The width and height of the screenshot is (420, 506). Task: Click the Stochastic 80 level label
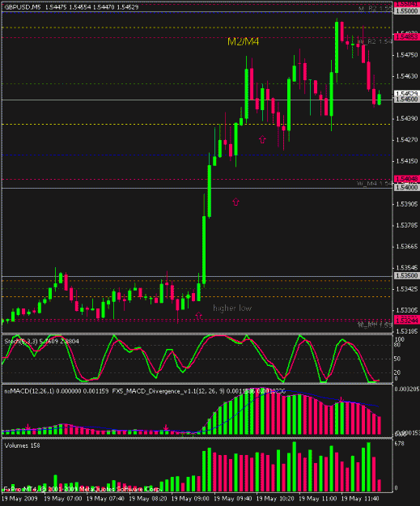pyautogui.click(x=397, y=345)
